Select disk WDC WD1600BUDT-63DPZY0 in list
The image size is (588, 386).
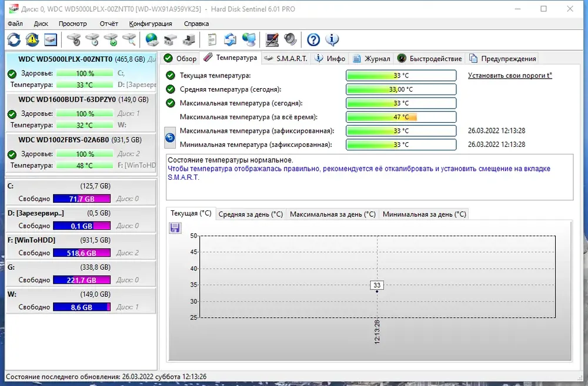(x=81, y=112)
